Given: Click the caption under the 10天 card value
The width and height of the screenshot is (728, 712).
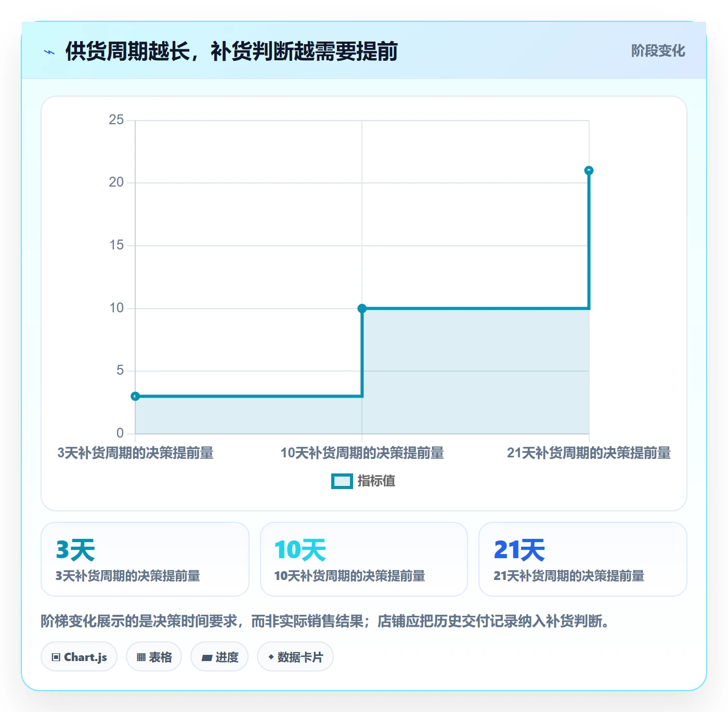Looking at the screenshot, I should pyautogui.click(x=350, y=576).
